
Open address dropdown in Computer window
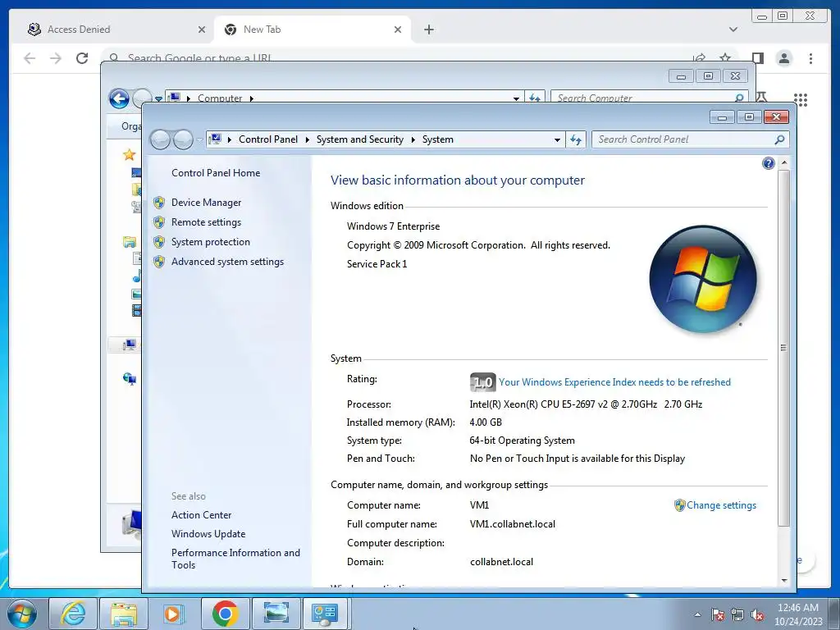(516, 98)
